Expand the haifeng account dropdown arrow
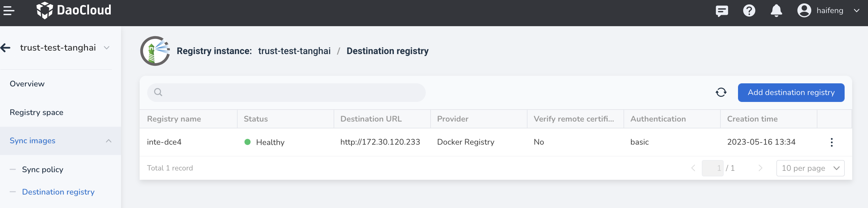The image size is (868, 208). (857, 11)
